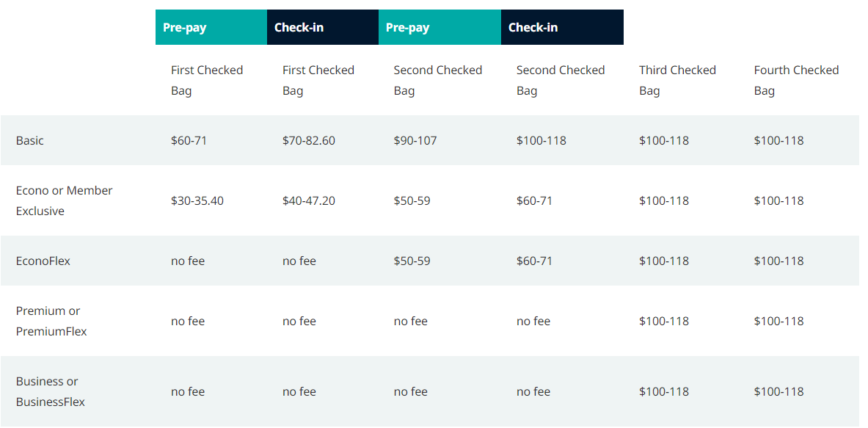Click the Check-in header above First Checked Bag

click(299, 28)
